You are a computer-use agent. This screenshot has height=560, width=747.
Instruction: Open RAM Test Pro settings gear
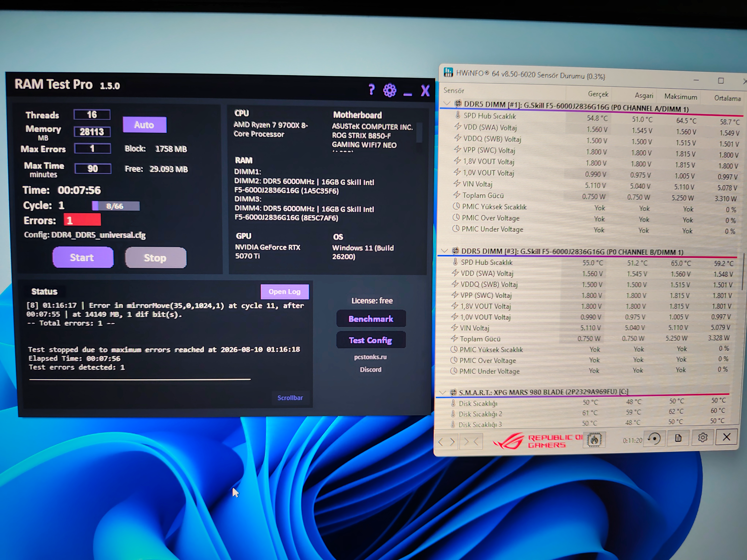click(390, 90)
